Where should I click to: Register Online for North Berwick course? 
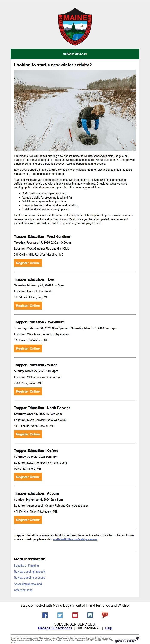pyautogui.click(x=28, y=434)
